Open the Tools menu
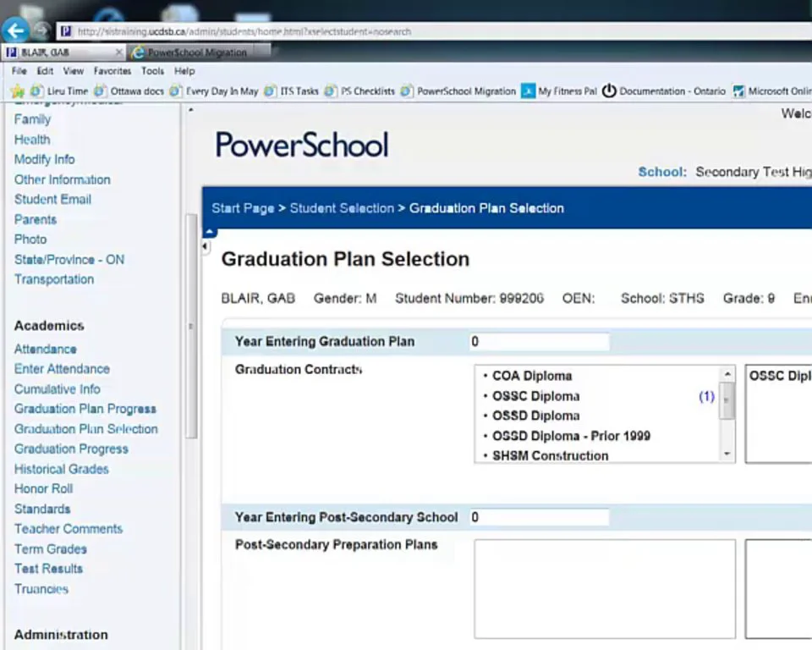The height and width of the screenshot is (650, 812). [152, 71]
